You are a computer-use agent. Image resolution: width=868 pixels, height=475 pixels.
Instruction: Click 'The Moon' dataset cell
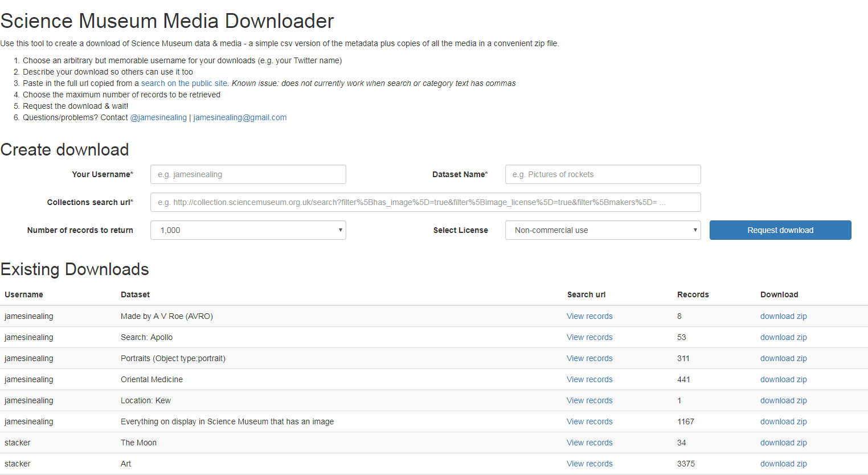138,443
